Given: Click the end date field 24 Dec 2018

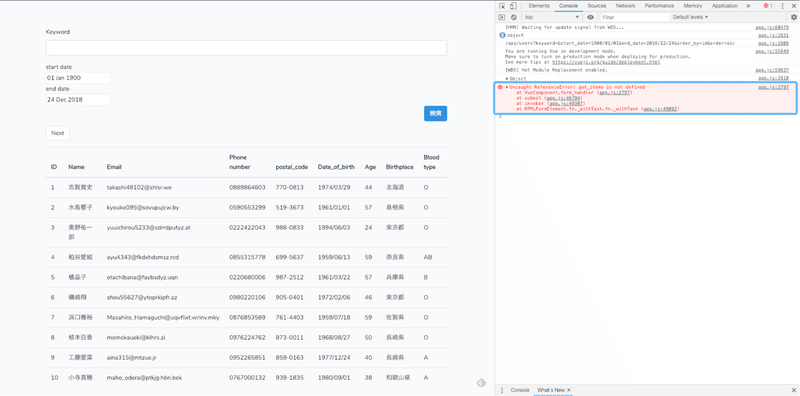Looking at the screenshot, I should [78, 100].
